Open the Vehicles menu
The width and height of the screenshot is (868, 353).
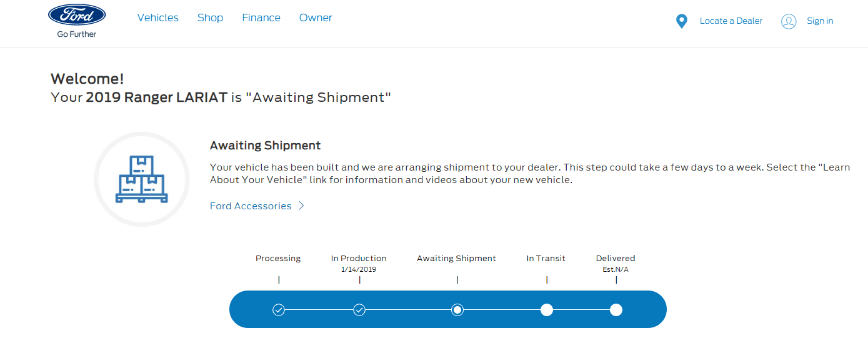click(158, 17)
